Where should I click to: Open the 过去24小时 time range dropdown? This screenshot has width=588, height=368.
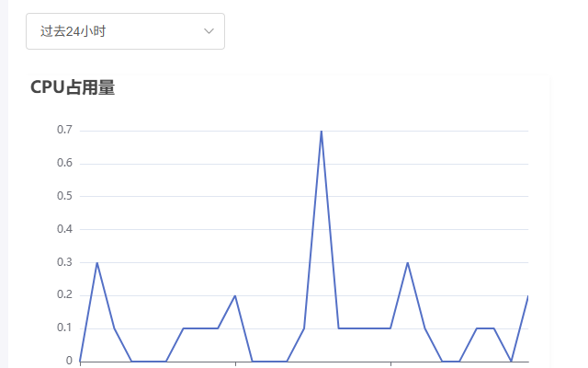[x=125, y=31]
